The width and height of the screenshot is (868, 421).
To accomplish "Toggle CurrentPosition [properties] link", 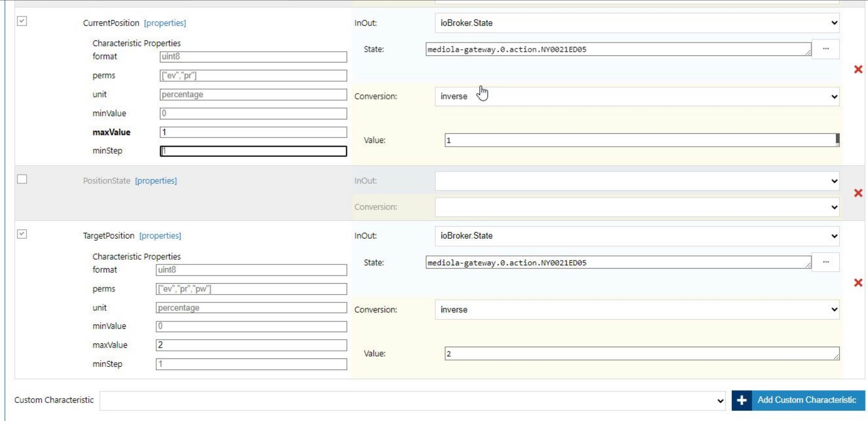I will pos(165,23).
